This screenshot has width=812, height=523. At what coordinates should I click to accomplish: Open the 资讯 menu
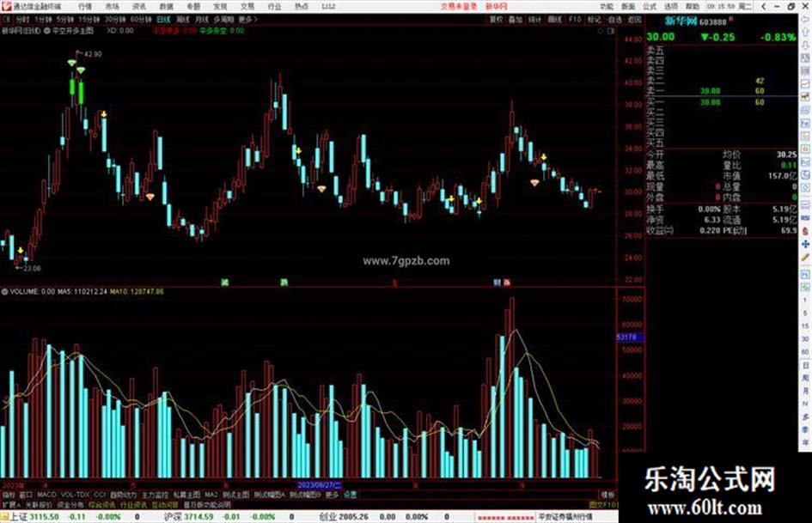coord(139,6)
